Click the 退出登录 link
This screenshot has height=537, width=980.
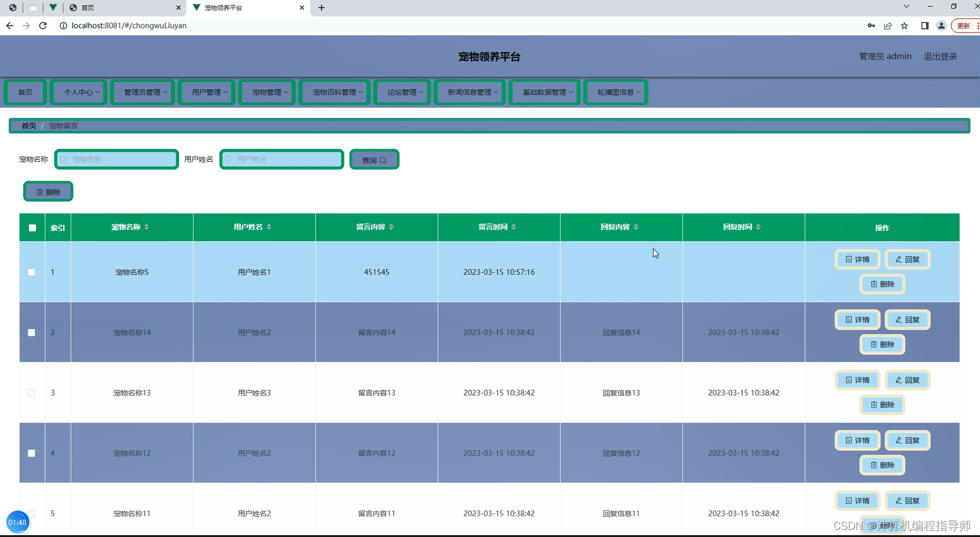(x=940, y=56)
